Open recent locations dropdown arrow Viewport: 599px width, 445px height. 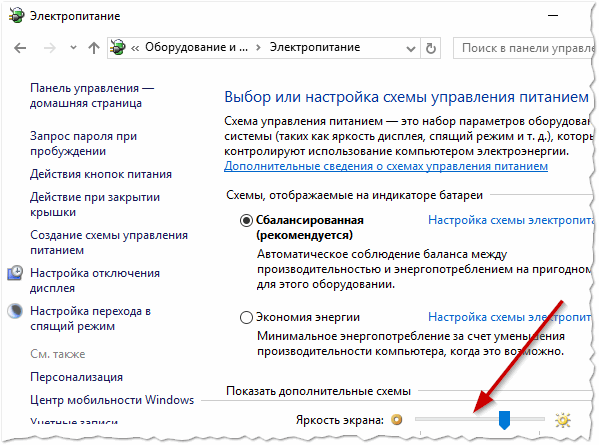coord(73,48)
